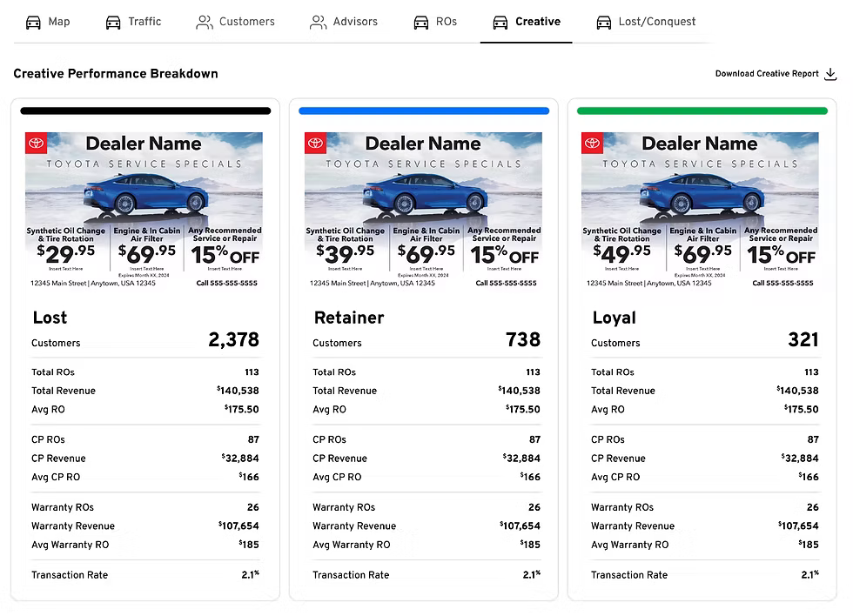Screen dimensions: 853x616
Task: Click Transaction Rate row in Loyal card
Action: [705, 575]
